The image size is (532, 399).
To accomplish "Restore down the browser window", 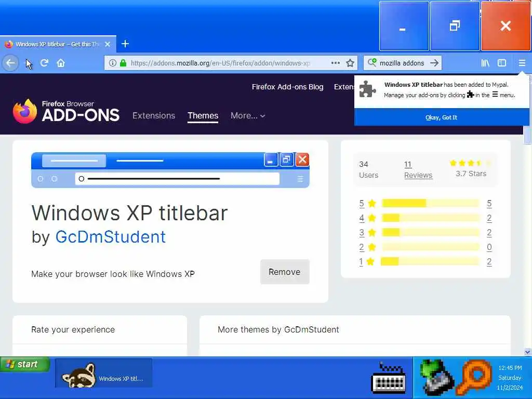I will pyautogui.click(x=455, y=26).
